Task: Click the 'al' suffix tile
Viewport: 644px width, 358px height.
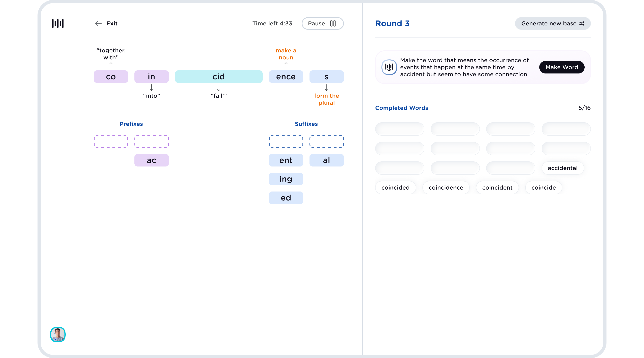Action: (326, 160)
